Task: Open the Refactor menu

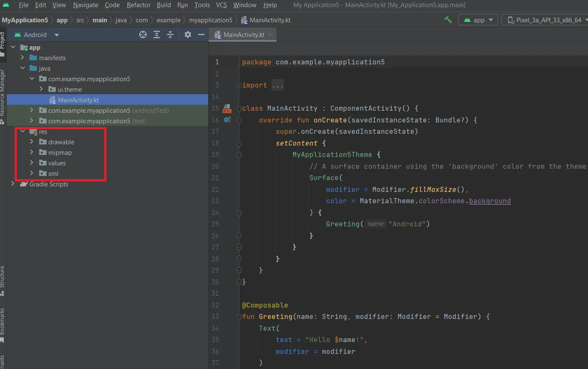Action: pos(138,5)
